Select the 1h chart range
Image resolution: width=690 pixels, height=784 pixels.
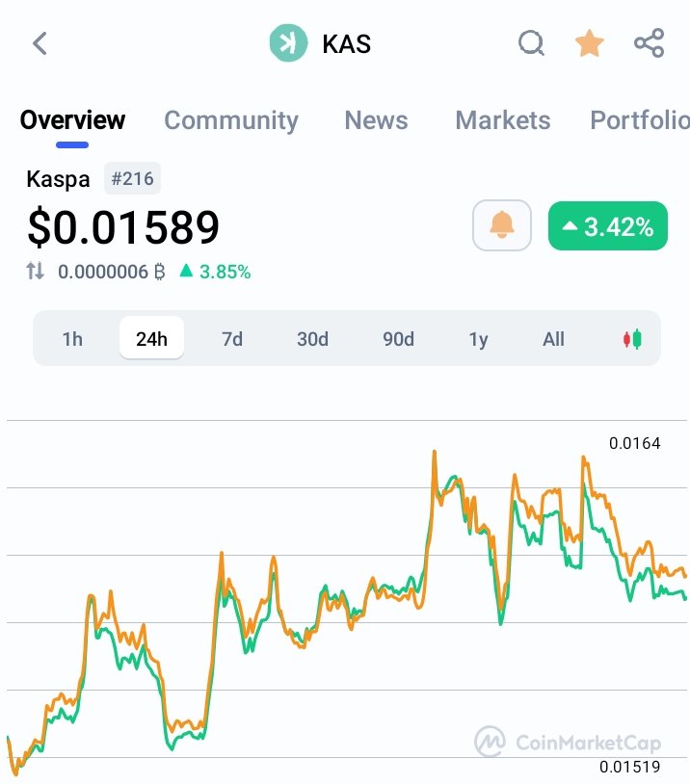[72, 339]
